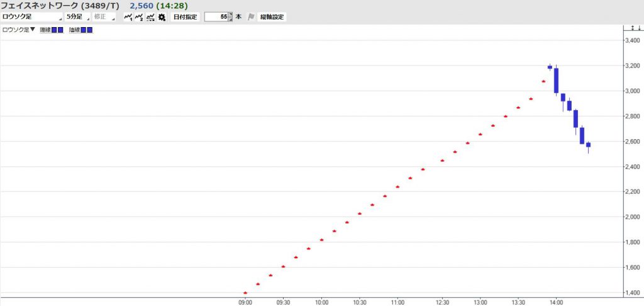Open the ロウソク足 chart type dropdown
Viewport: 644px width, 306px height.
(x=32, y=17)
